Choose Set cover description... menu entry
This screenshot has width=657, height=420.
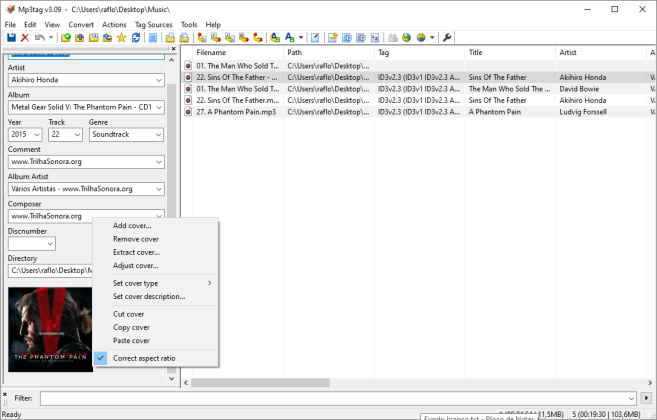click(155, 296)
